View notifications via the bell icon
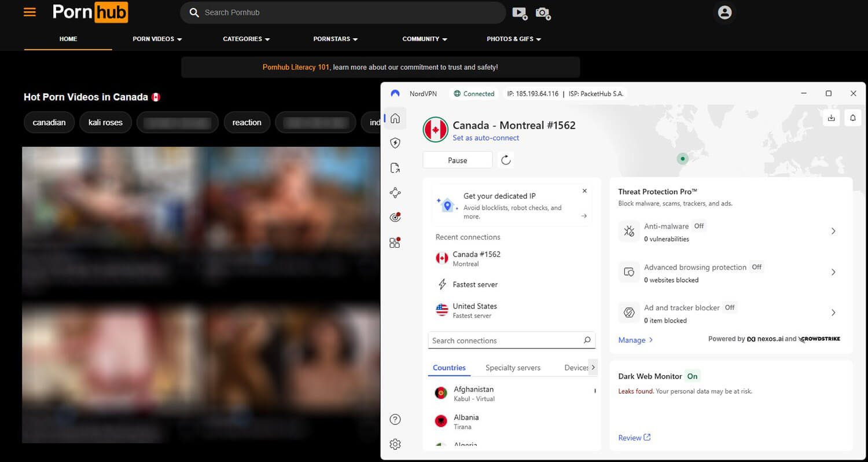 click(852, 118)
